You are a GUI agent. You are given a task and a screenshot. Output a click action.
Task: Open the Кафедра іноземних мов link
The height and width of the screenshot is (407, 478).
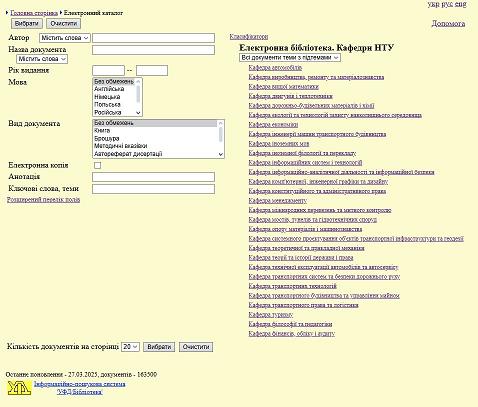point(279,144)
